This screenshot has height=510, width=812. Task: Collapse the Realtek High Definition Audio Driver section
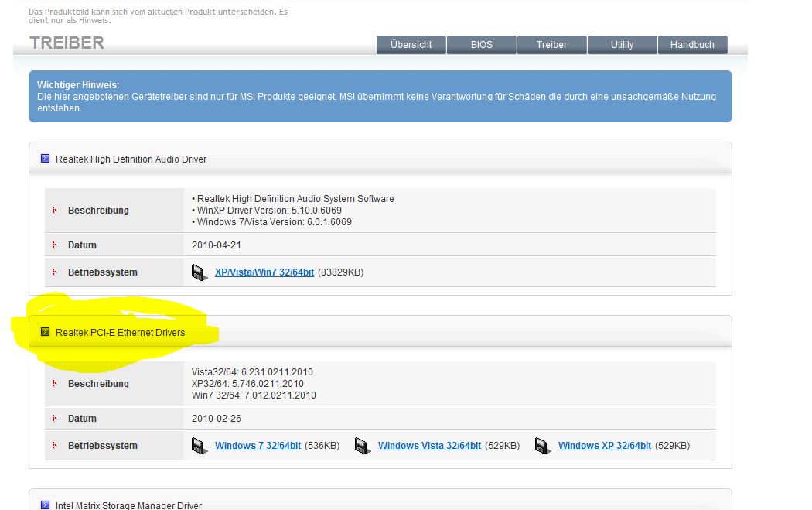coord(45,159)
